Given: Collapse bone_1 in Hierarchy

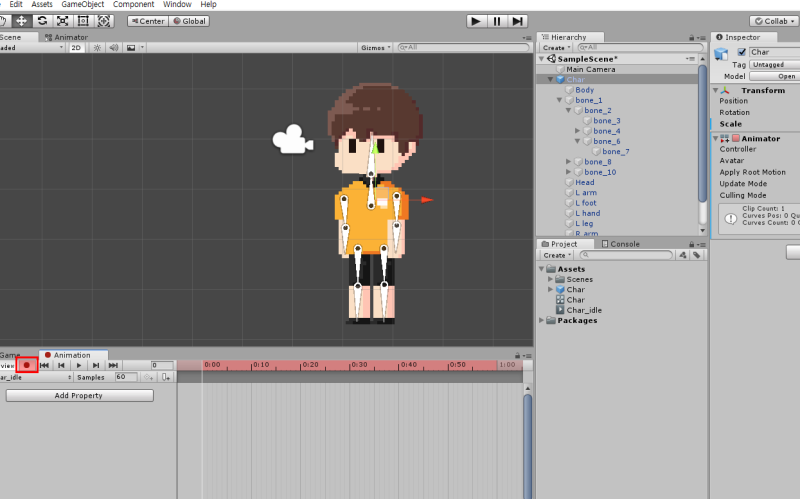Looking at the screenshot, I should pos(560,100).
